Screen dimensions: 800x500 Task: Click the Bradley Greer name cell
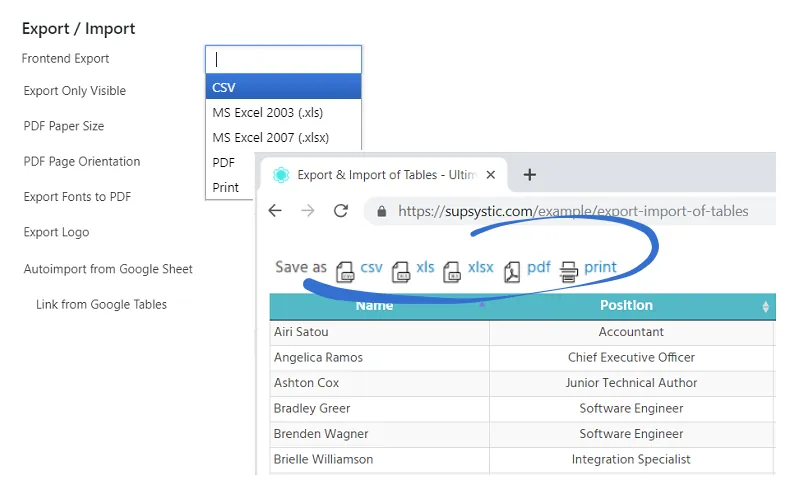click(x=380, y=409)
